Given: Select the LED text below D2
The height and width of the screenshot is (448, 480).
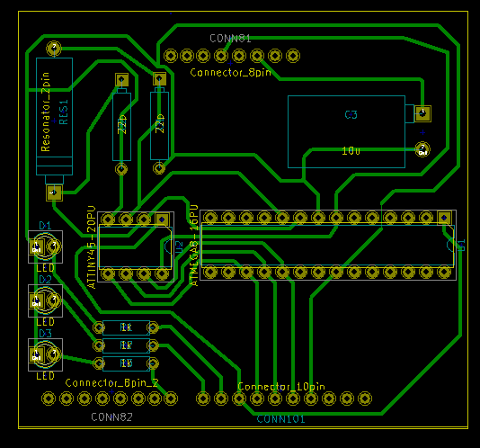Looking at the screenshot, I should point(45,322).
